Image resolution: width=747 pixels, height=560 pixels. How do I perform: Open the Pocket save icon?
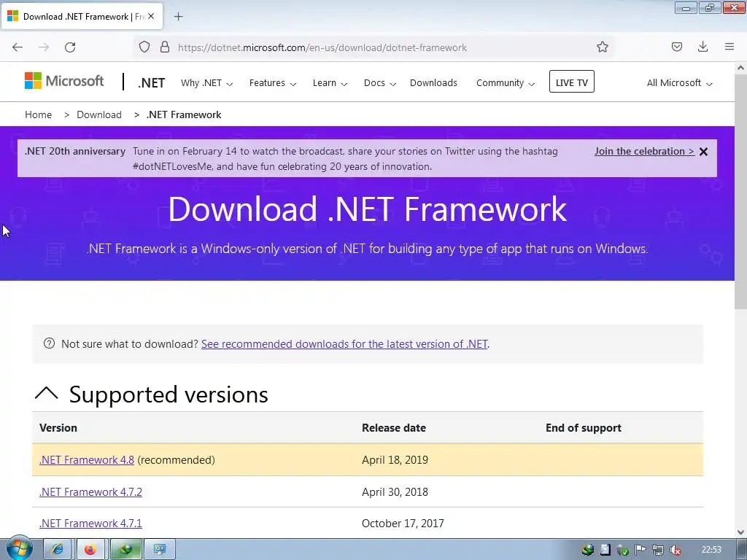pyautogui.click(x=676, y=47)
